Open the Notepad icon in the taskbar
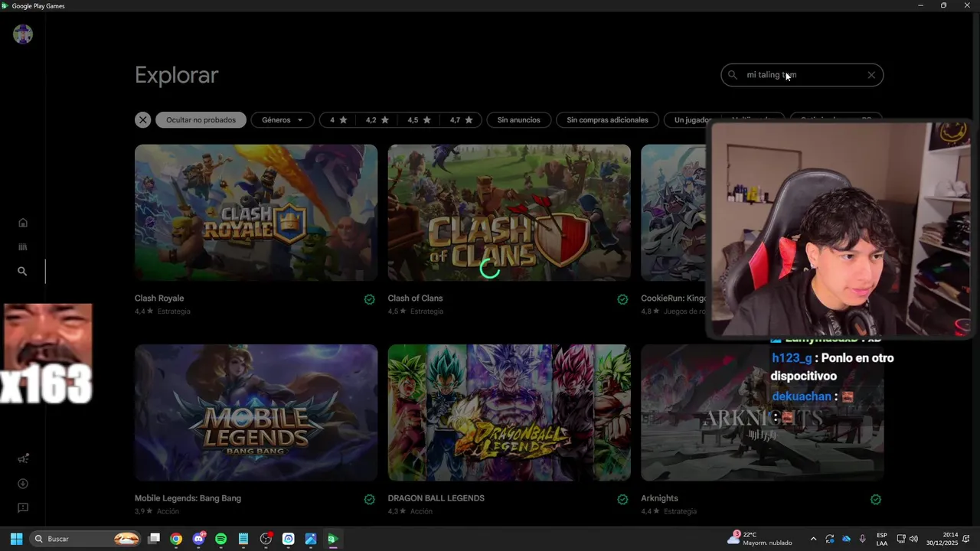The height and width of the screenshot is (551, 980). point(243,539)
